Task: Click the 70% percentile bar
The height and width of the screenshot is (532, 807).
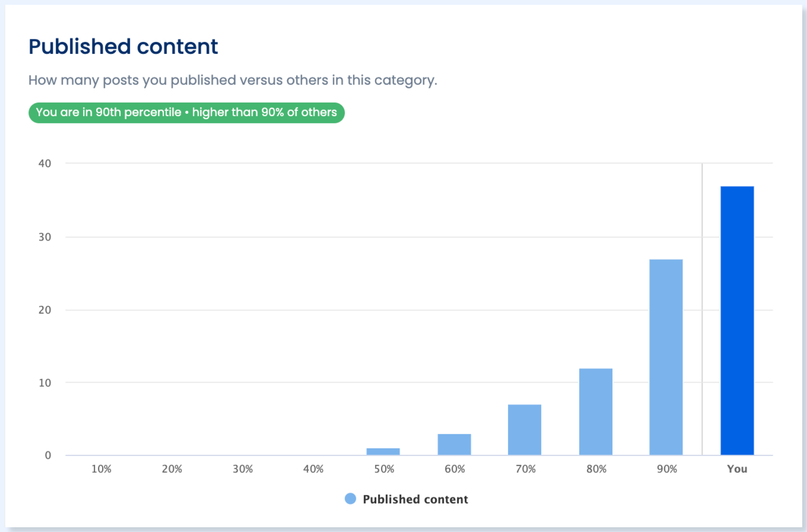Action: tap(525, 429)
